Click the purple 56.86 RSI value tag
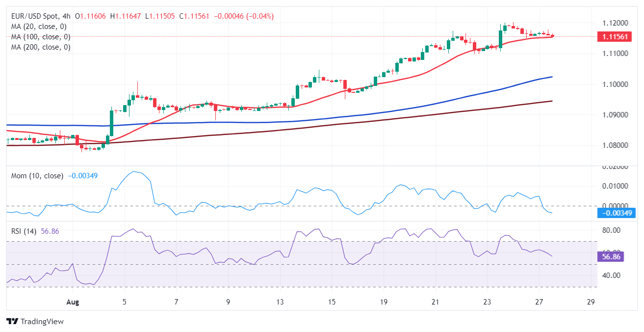This screenshot has width=644, height=332. coord(610,256)
